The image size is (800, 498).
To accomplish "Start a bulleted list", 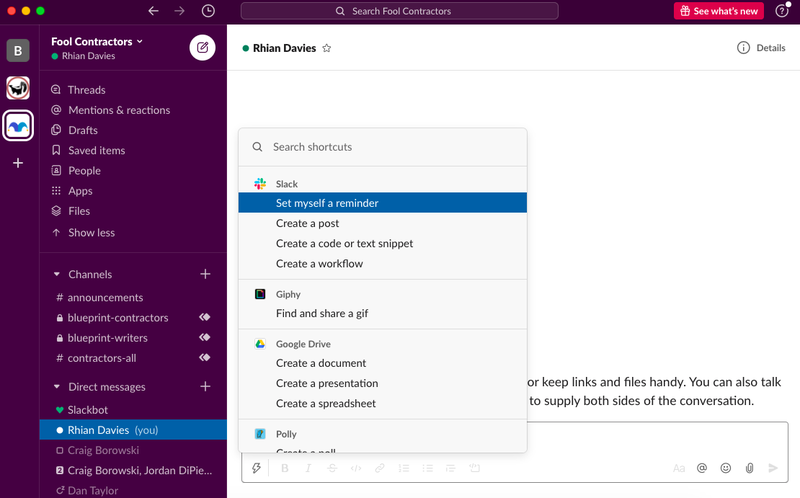I will point(427,468).
